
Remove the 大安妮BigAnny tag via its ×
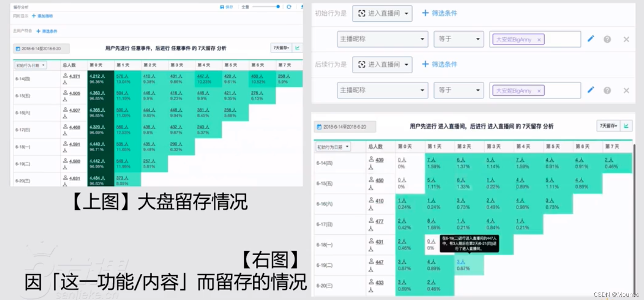click(539, 40)
